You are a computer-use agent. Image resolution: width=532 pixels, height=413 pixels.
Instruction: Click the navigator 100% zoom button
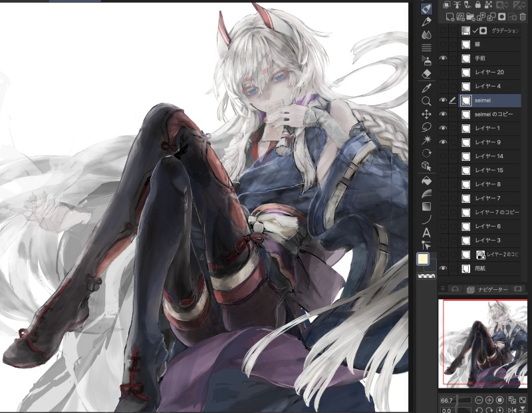point(499,400)
